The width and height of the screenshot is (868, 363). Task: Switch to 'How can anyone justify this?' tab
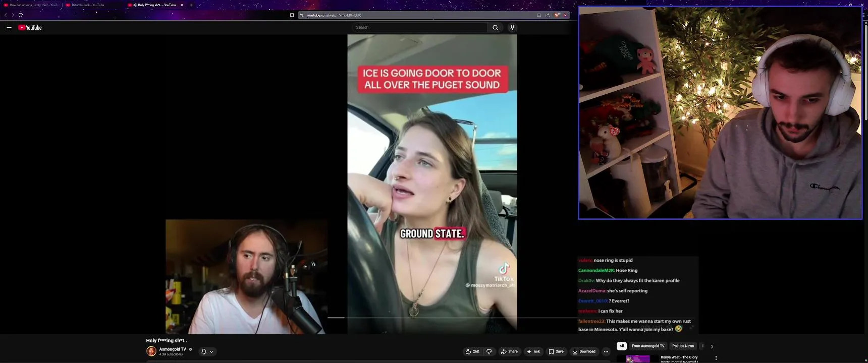coord(31,5)
